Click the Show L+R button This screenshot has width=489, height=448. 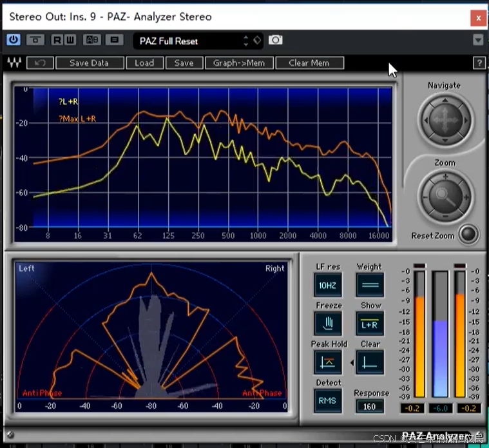point(370,324)
